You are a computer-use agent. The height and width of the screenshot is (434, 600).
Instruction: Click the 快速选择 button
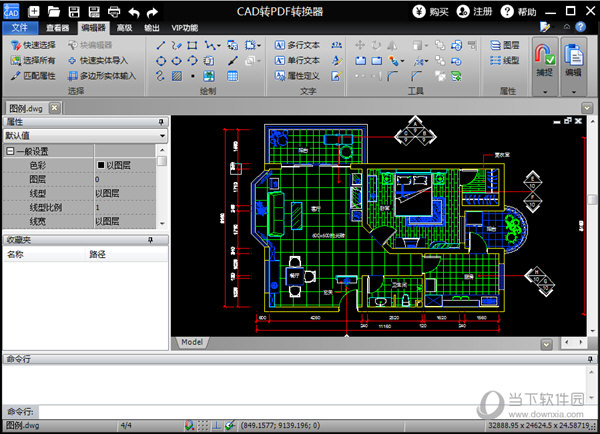[33, 45]
